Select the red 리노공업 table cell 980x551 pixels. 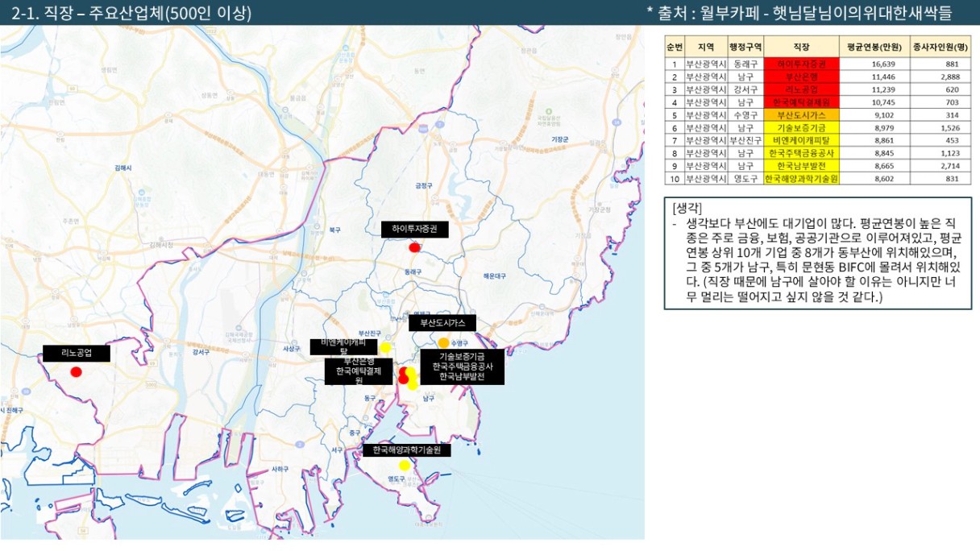click(x=802, y=89)
